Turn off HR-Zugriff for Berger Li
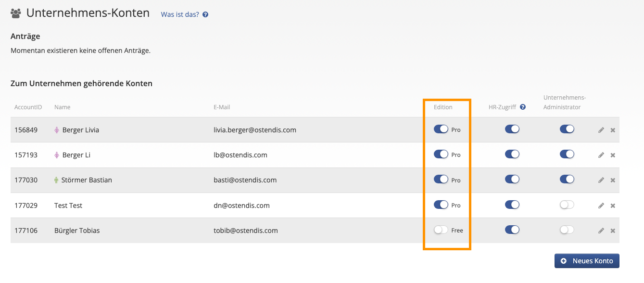644x283 pixels. pos(512,154)
